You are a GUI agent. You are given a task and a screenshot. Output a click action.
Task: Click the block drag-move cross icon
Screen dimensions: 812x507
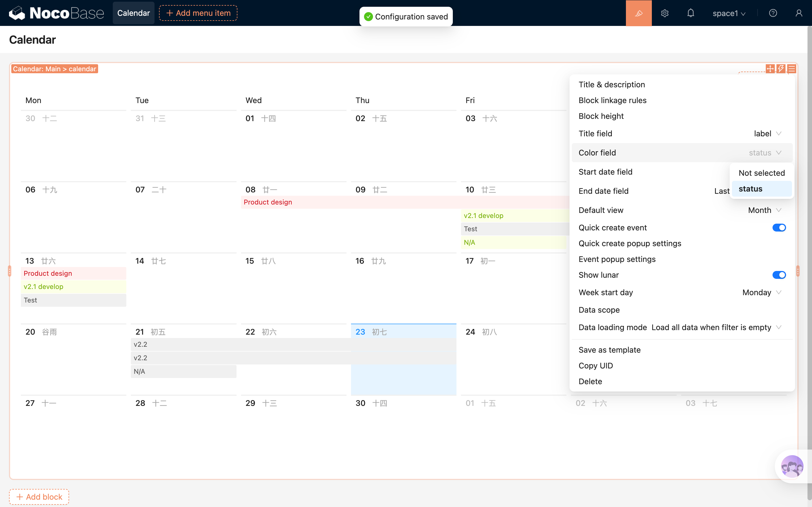click(x=770, y=69)
